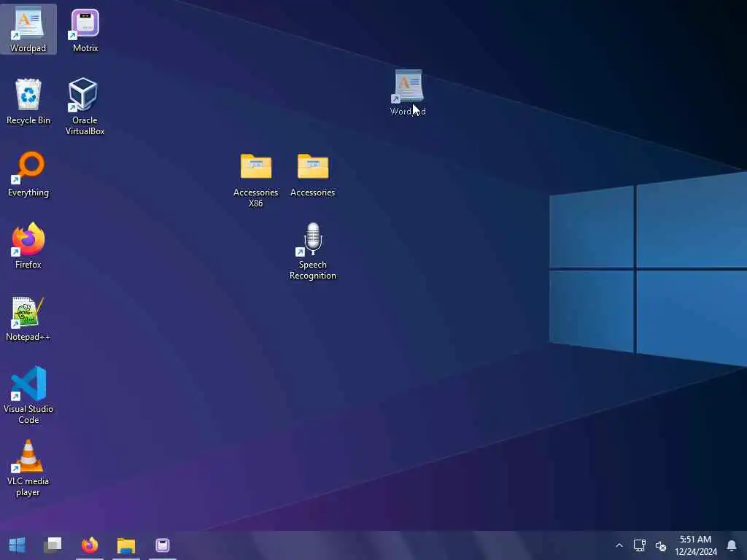Select the Accessories X86 folder
Screen dimensions: 747x560
coord(256,179)
